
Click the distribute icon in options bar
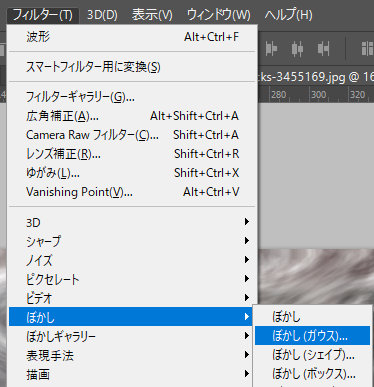click(367, 49)
